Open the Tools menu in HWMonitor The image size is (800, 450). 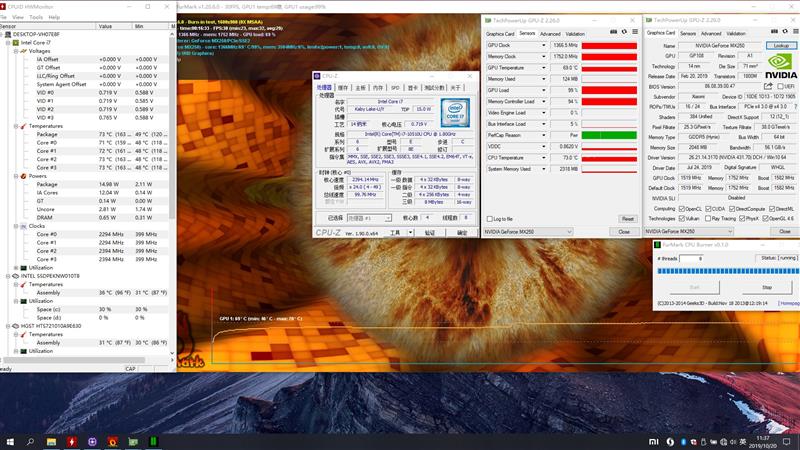(36, 17)
